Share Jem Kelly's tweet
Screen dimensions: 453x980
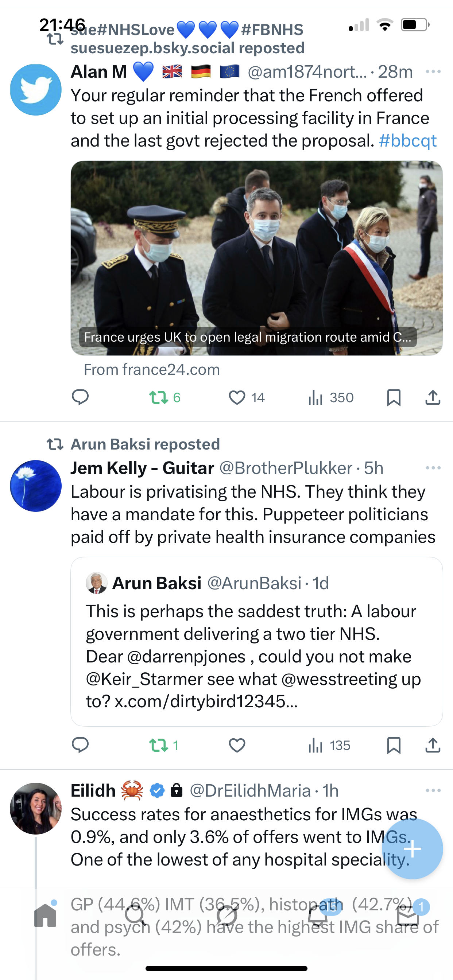(433, 745)
